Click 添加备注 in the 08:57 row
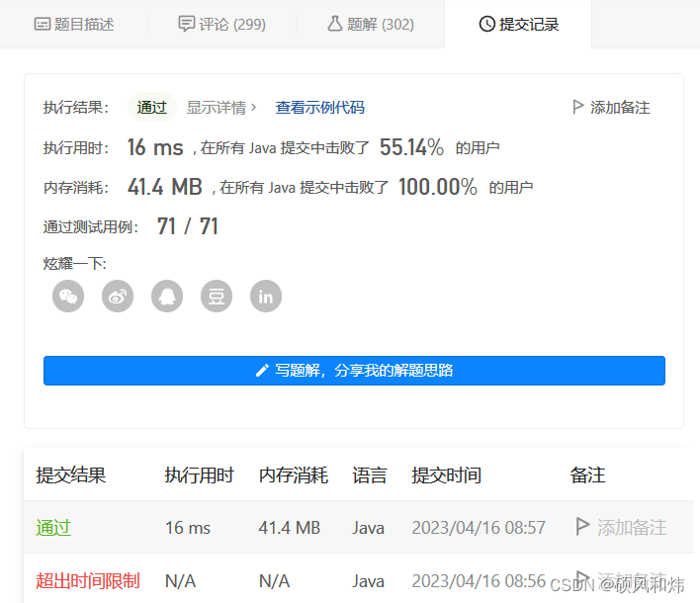700x603 pixels. click(x=632, y=528)
